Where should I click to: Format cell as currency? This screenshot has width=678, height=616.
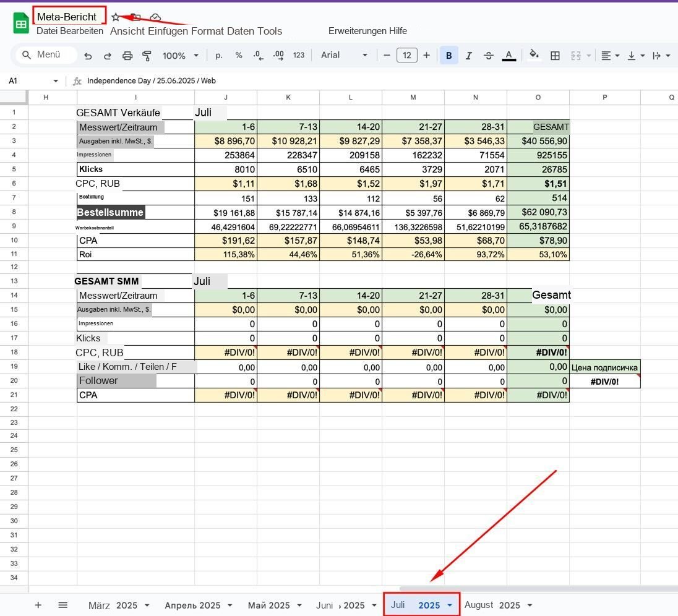click(219, 55)
